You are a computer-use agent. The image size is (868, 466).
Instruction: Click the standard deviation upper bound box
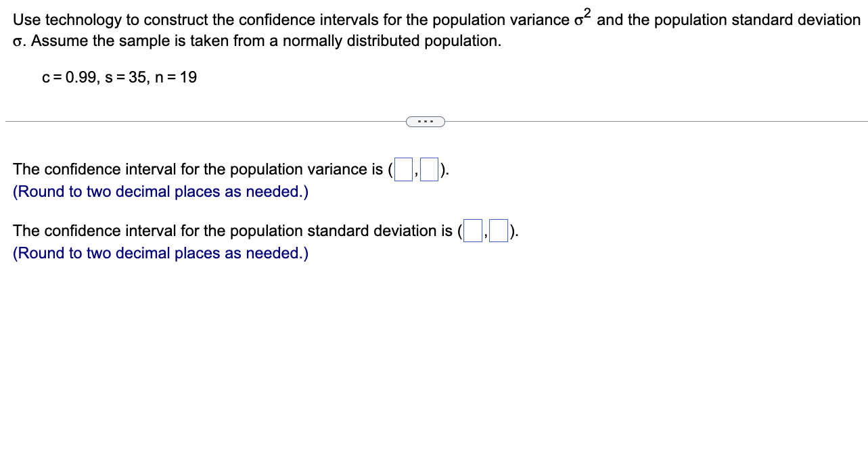(498, 231)
